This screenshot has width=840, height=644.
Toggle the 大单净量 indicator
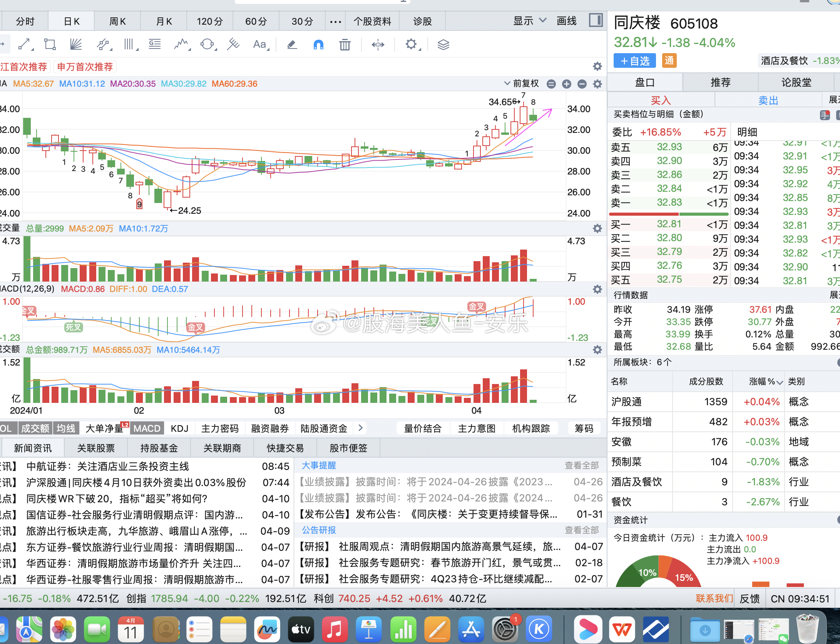coord(105,428)
